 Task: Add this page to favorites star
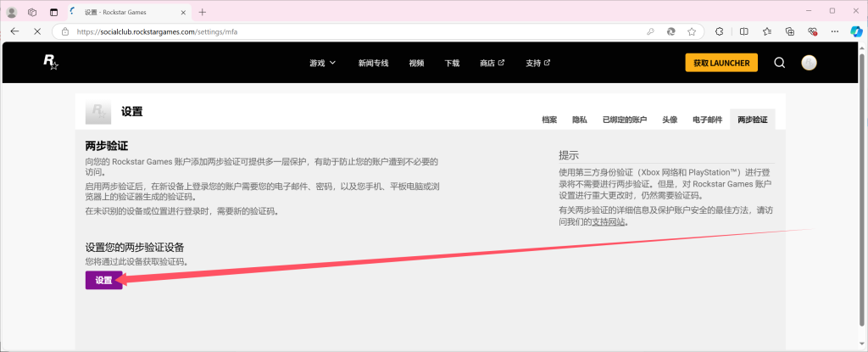click(x=692, y=31)
